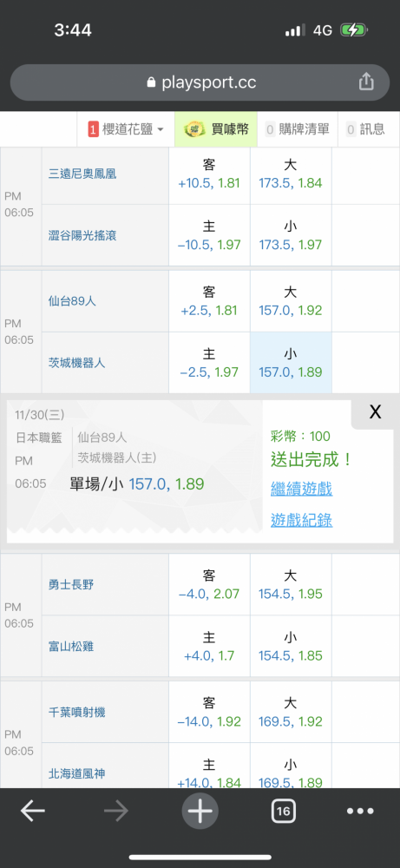Toggle the highlighted 小 157.0, 1.89 pick
The image size is (400, 868).
click(x=291, y=363)
